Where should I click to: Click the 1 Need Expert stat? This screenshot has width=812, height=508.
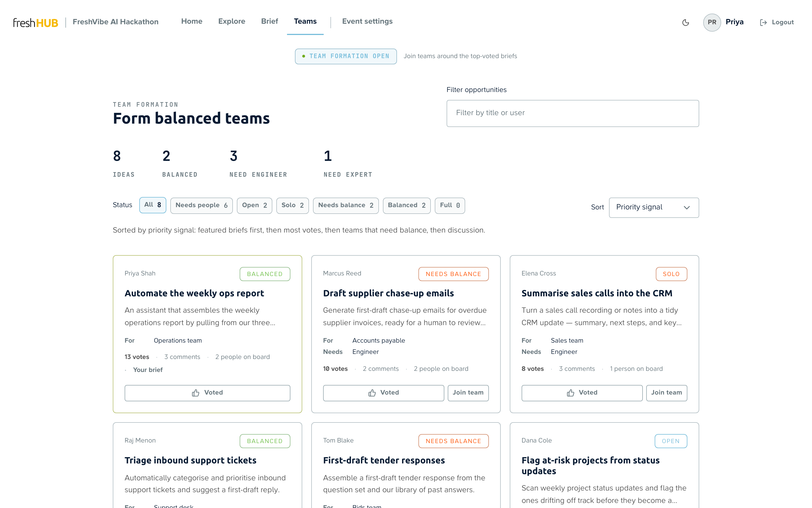point(348,164)
